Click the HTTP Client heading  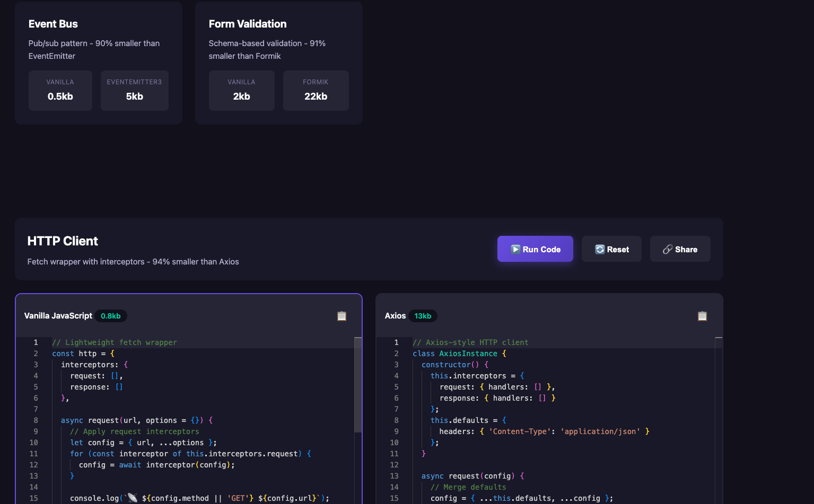click(x=63, y=241)
